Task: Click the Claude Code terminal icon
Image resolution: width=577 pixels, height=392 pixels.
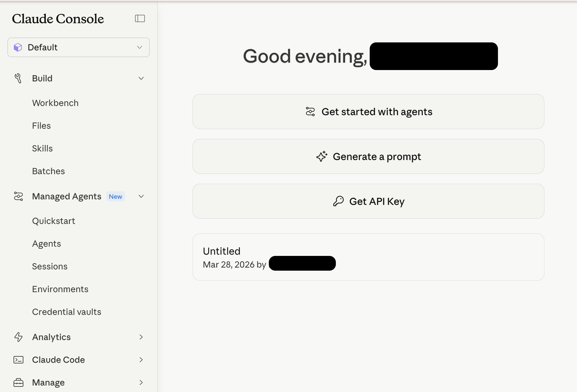Action: click(18, 360)
